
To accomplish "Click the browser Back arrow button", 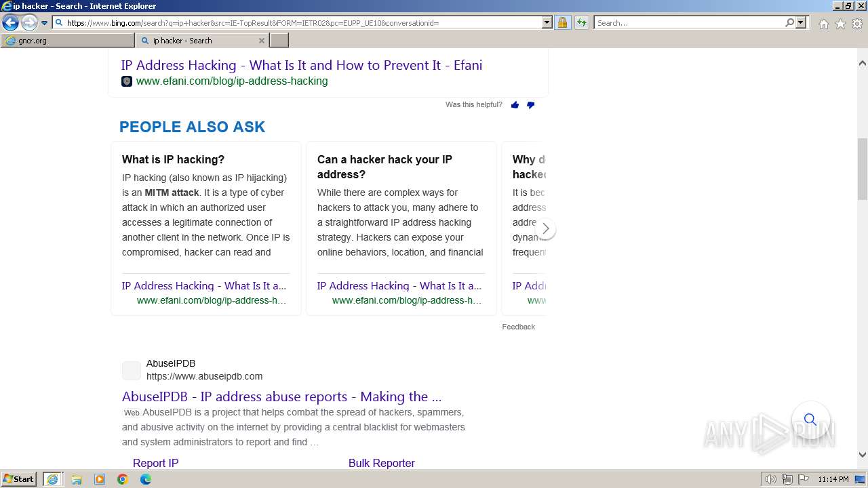I will [x=10, y=23].
